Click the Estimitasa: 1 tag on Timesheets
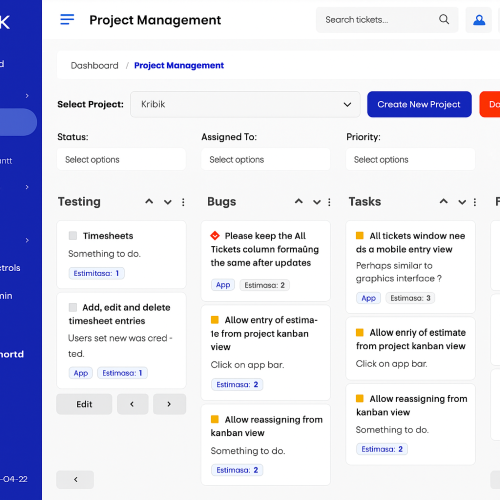The width and height of the screenshot is (500, 500). point(96,273)
